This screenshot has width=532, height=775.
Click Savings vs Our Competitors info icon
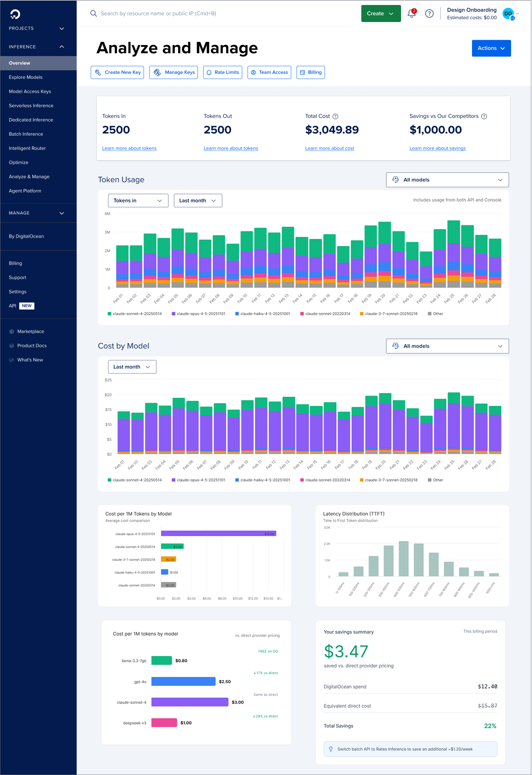point(484,116)
